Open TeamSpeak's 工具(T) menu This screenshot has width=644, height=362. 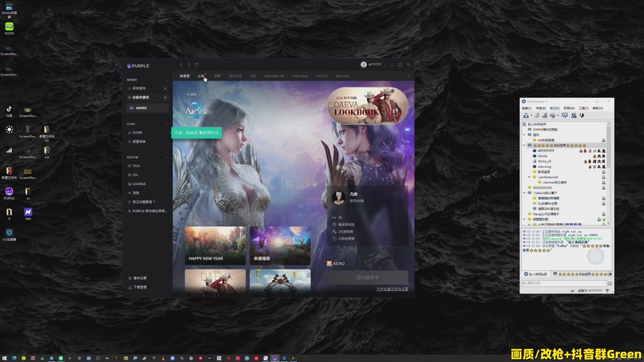tap(584, 109)
